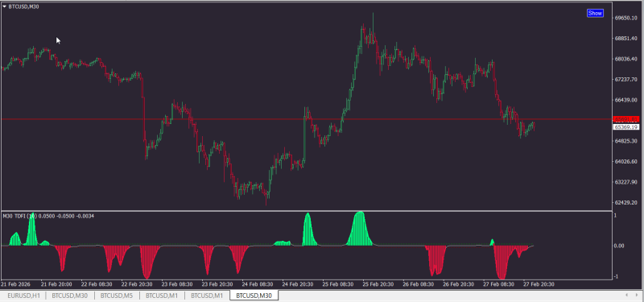This screenshot has width=644, height=302.
Task: Click the 68036.40 price scale value
Action: (626, 59)
